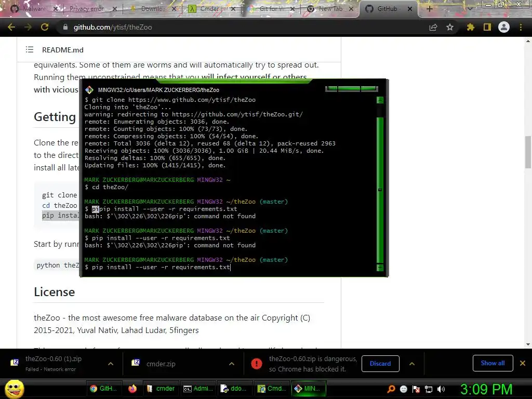
Task: Click the pip install command line in terminal
Action: (157, 267)
